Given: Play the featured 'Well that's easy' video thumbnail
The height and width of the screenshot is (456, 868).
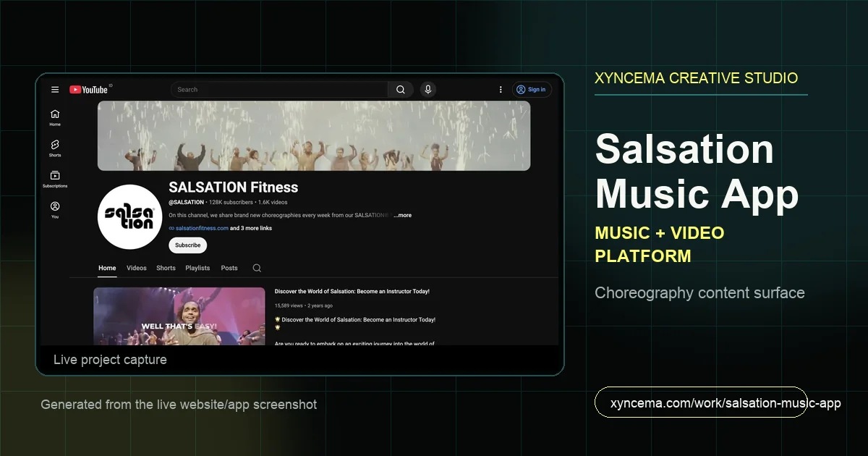Looking at the screenshot, I should [x=179, y=316].
